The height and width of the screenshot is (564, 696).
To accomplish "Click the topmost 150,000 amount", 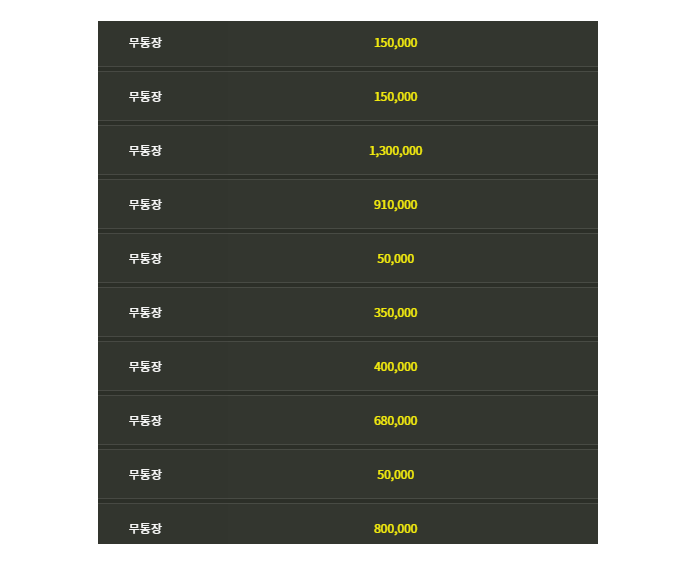I will tap(395, 43).
